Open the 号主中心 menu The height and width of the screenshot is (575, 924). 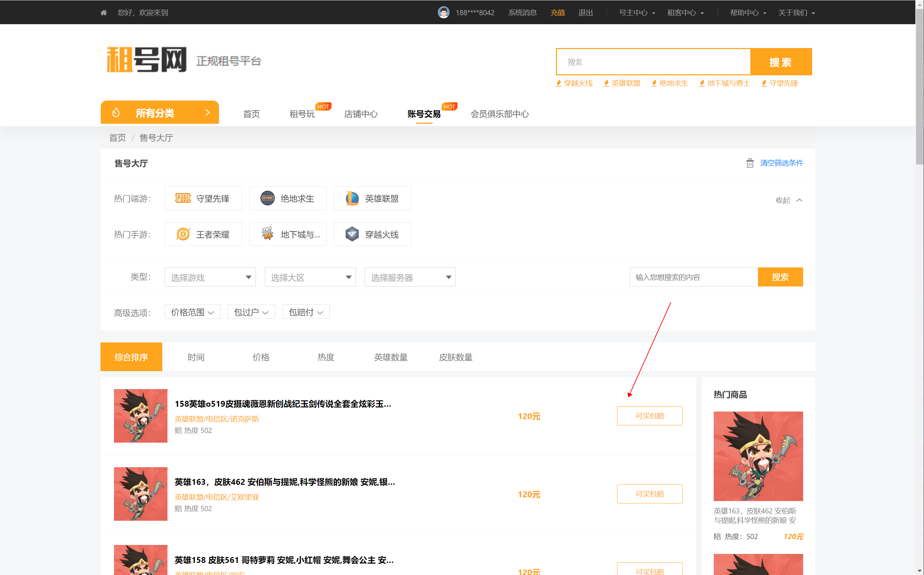pyautogui.click(x=637, y=12)
